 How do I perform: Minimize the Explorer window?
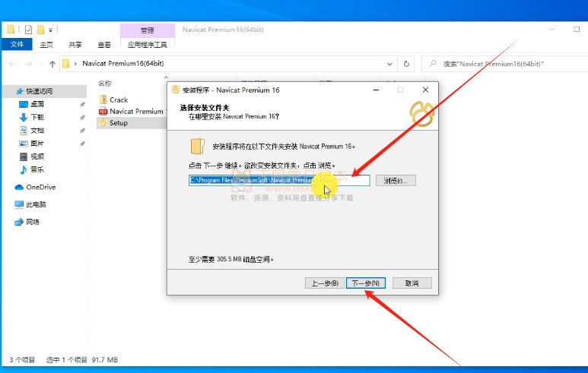[552, 29]
